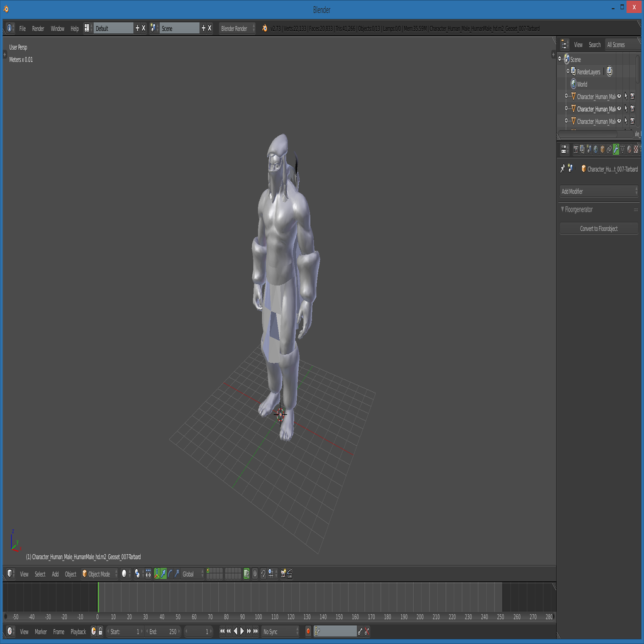Viewport: 644px width, 644px height.
Task: Switch to the Texture checker tab
Action: 636,150
